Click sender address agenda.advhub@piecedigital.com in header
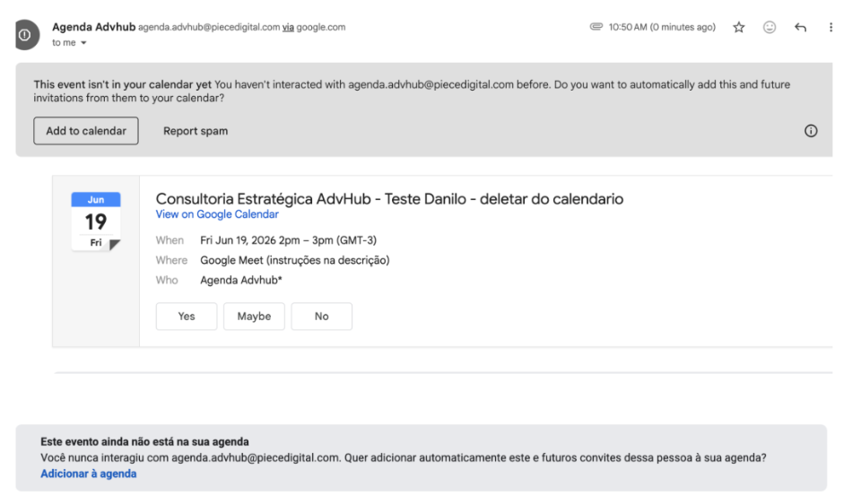 (209, 28)
